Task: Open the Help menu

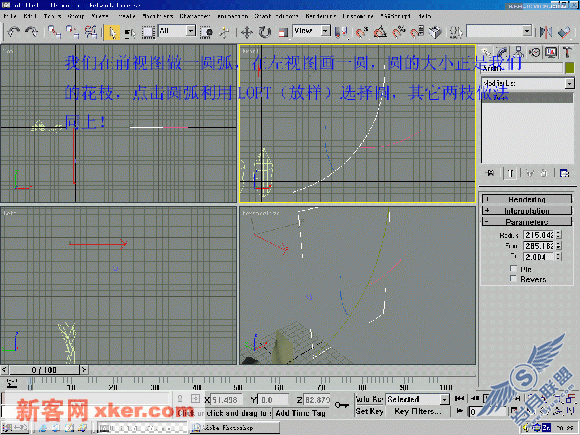Action: point(425,16)
